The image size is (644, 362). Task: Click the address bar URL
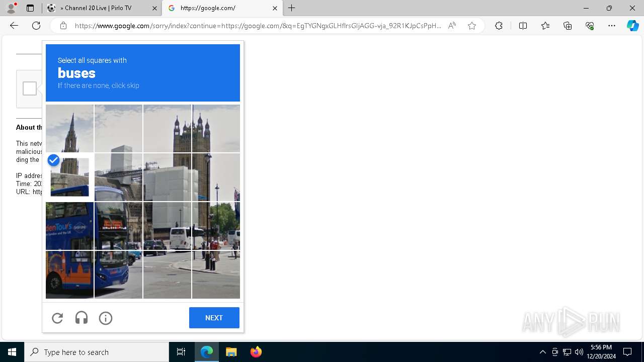(258, 26)
